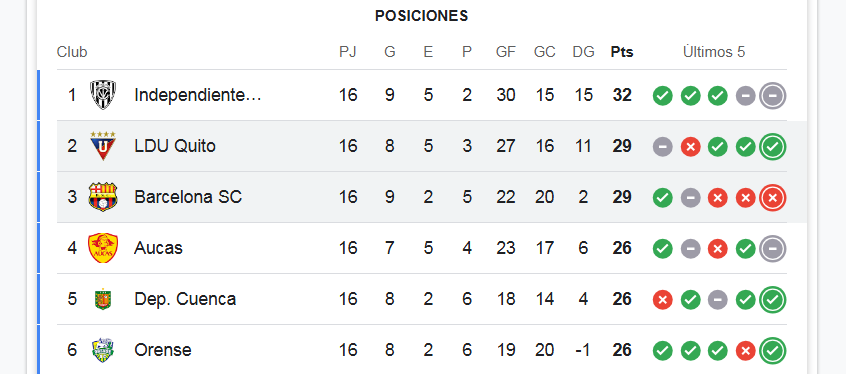This screenshot has width=846, height=374.
Task: Click Orense's latest win circled icon
Action: pos(773,351)
